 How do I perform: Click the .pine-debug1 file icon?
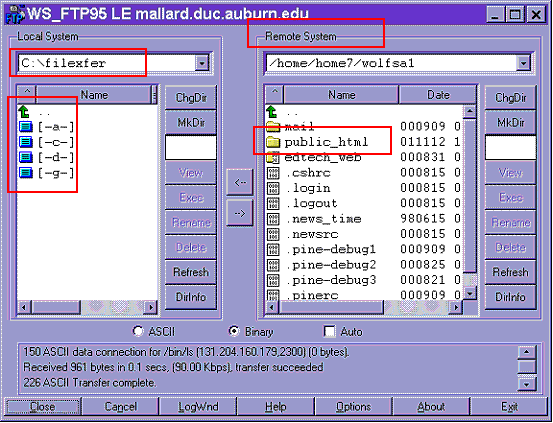coord(273,250)
